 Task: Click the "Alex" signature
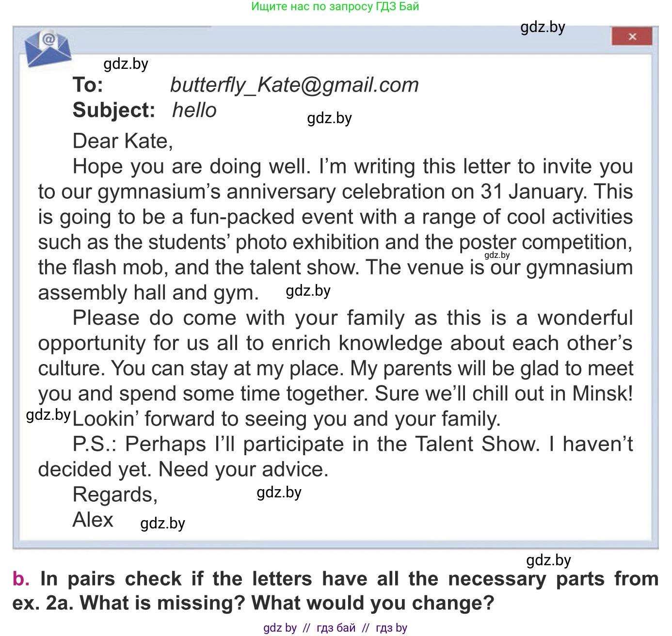pyautogui.click(x=93, y=520)
